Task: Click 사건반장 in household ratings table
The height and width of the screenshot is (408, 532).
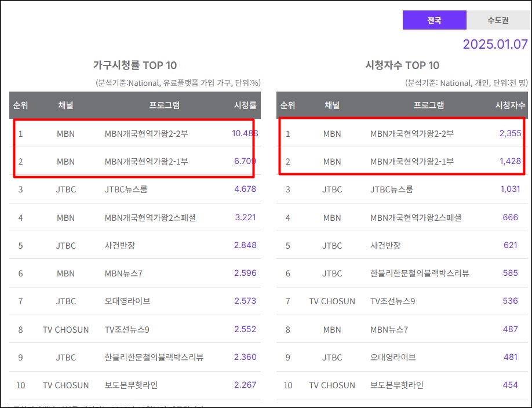Action: click(119, 245)
